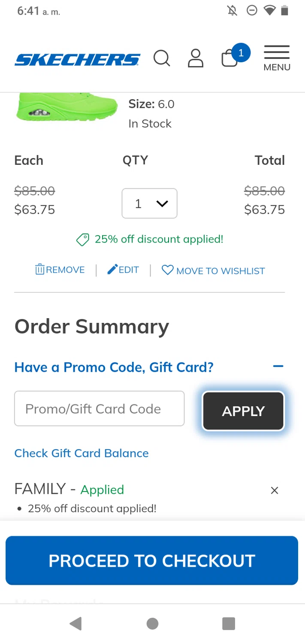Tap the Android back navigation button
305x644 pixels.
[x=75, y=623]
